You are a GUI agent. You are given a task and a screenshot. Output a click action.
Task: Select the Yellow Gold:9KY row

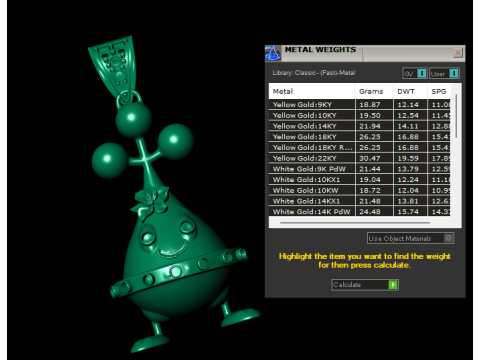(x=360, y=104)
